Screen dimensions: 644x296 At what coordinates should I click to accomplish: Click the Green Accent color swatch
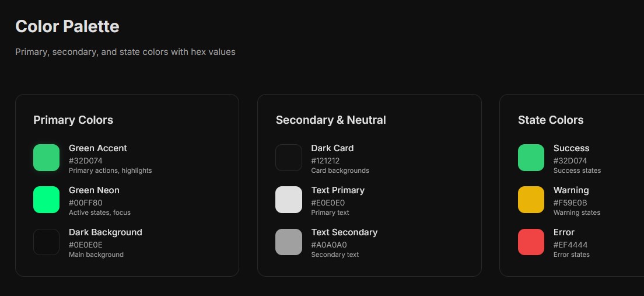47,158
